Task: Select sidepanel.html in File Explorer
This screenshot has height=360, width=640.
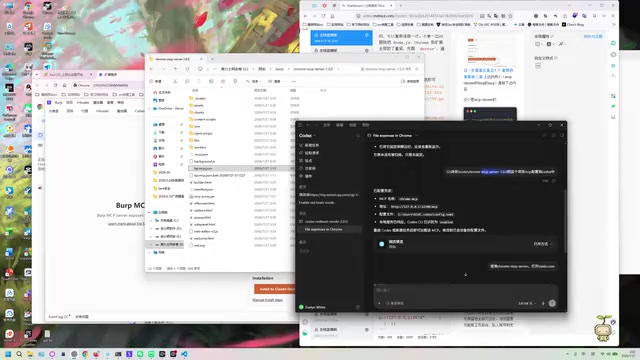Action: pos(204,224)
